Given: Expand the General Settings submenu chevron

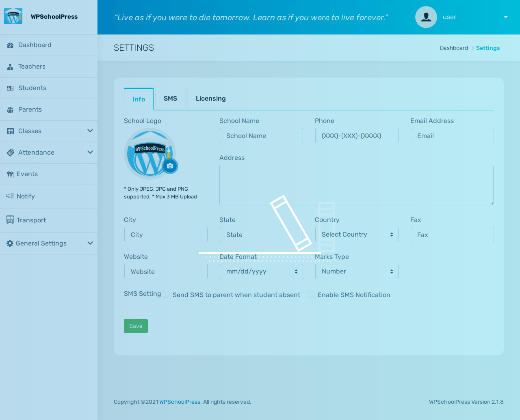Looking at the screenshot, I should 90,243.
